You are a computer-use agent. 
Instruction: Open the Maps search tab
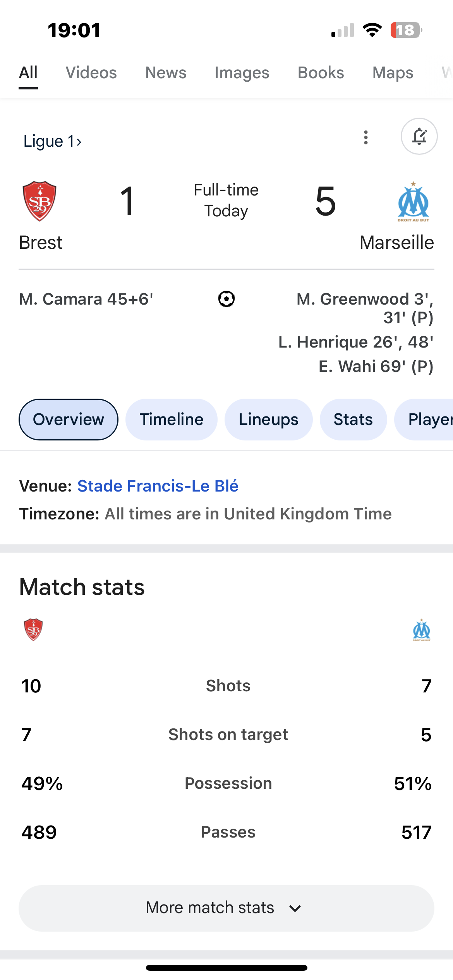393,73
